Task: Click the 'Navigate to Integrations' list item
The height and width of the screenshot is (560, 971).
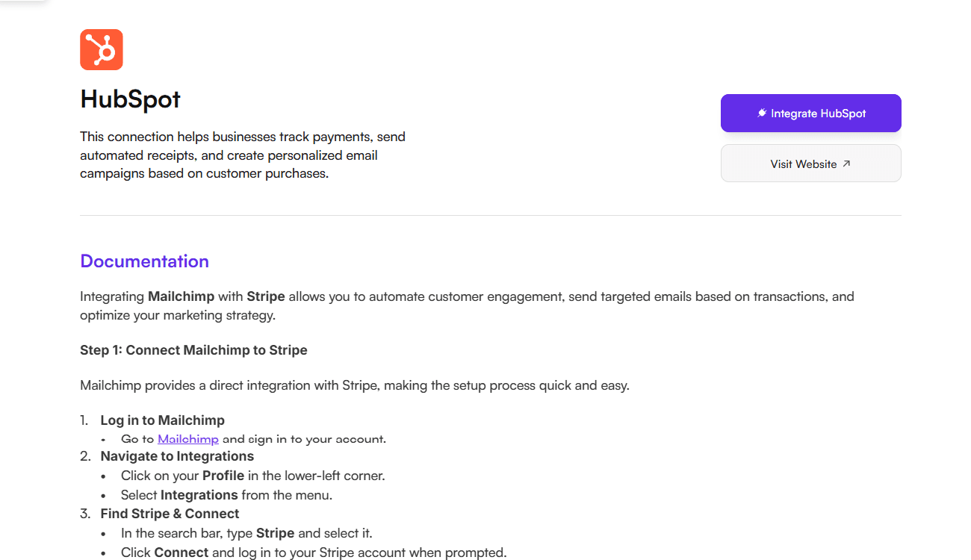Action: click(177, 456)
